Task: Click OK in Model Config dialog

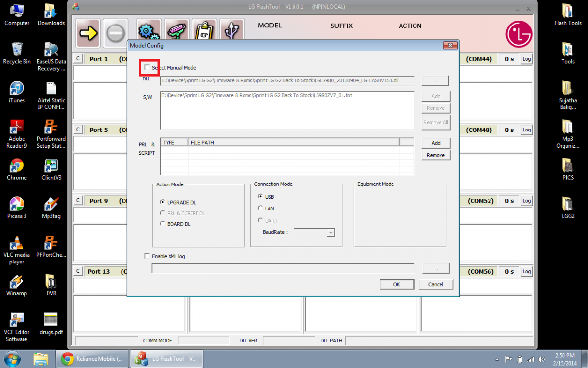Action: click(x=397, y=284)
